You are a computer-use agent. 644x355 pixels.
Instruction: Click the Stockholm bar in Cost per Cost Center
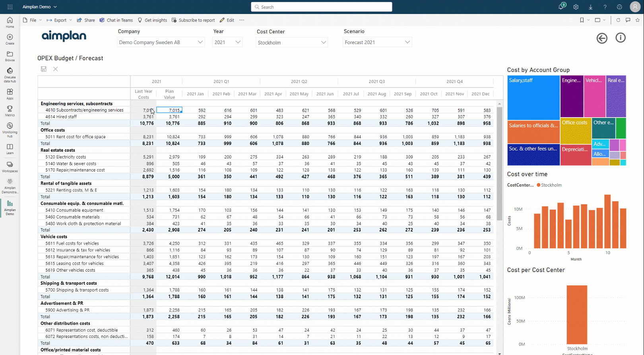click(577, 314)
